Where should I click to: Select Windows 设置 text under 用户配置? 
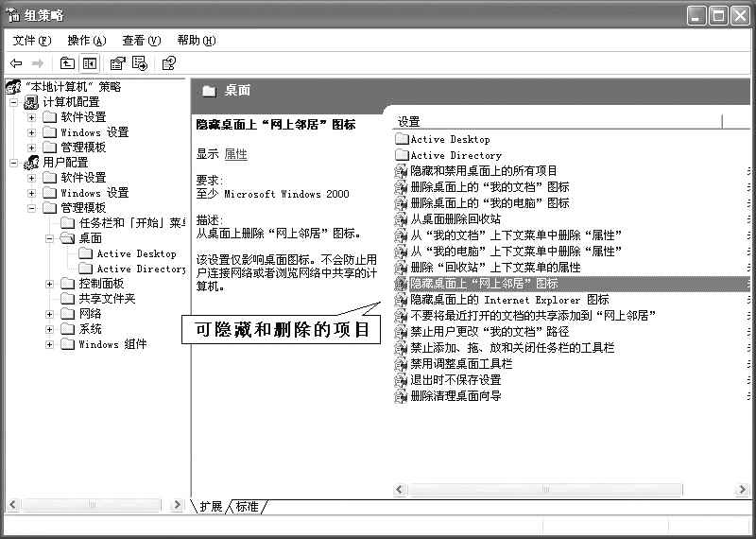click(95, 193)
